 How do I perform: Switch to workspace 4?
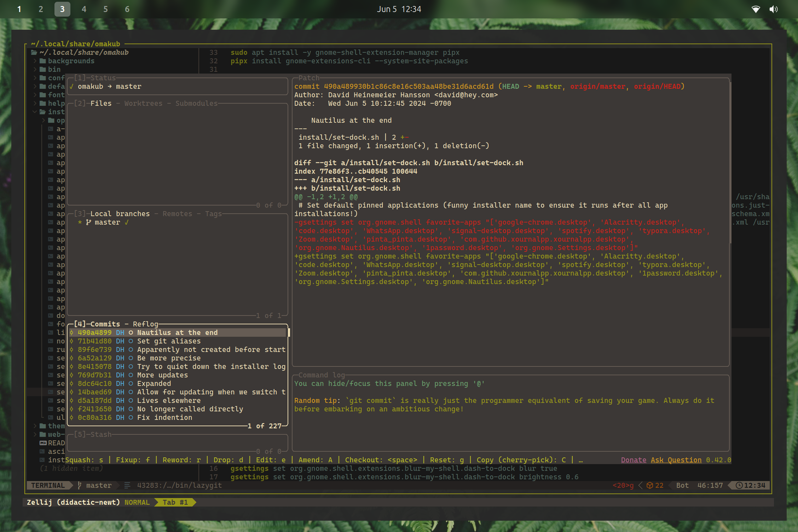(84, 9)
